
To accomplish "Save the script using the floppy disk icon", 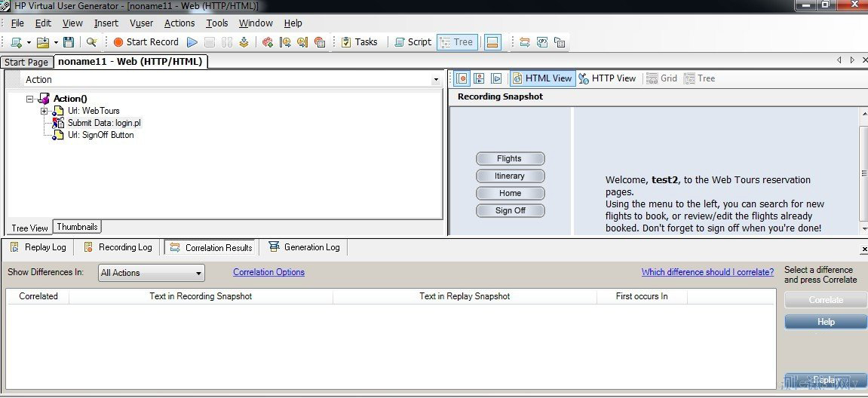I will (x=69, y=42).
